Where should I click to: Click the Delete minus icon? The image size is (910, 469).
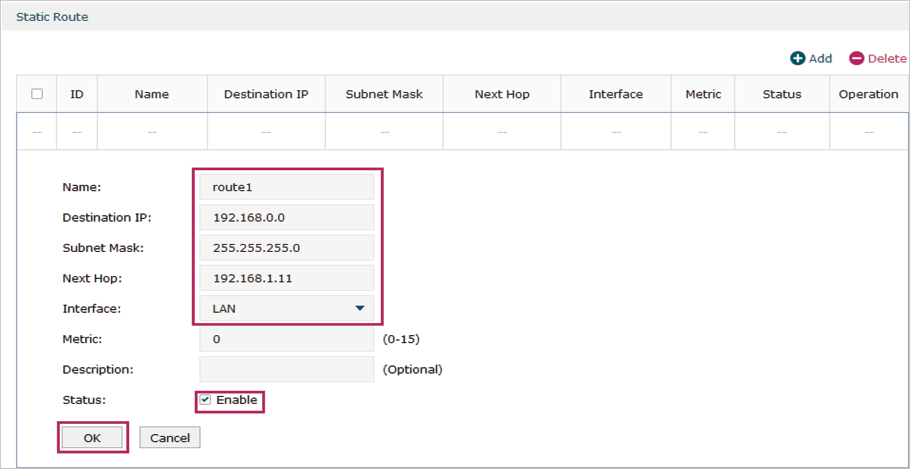point(857,59)
